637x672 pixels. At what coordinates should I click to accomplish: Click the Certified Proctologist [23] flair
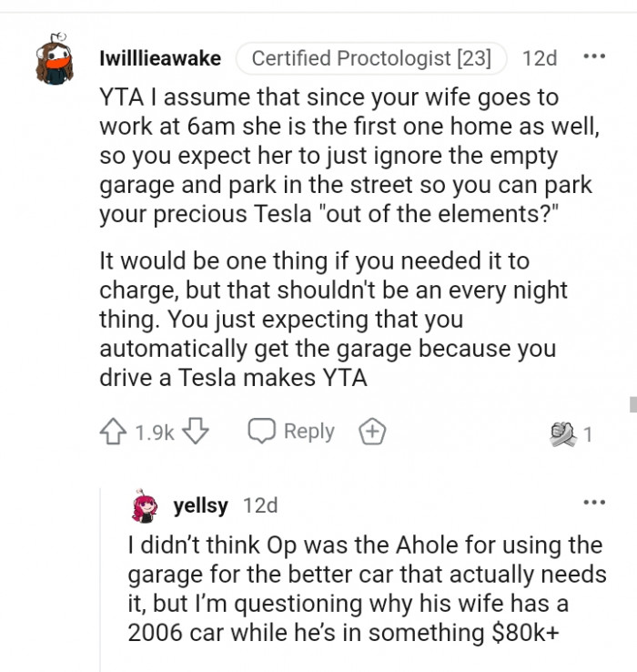371,58
